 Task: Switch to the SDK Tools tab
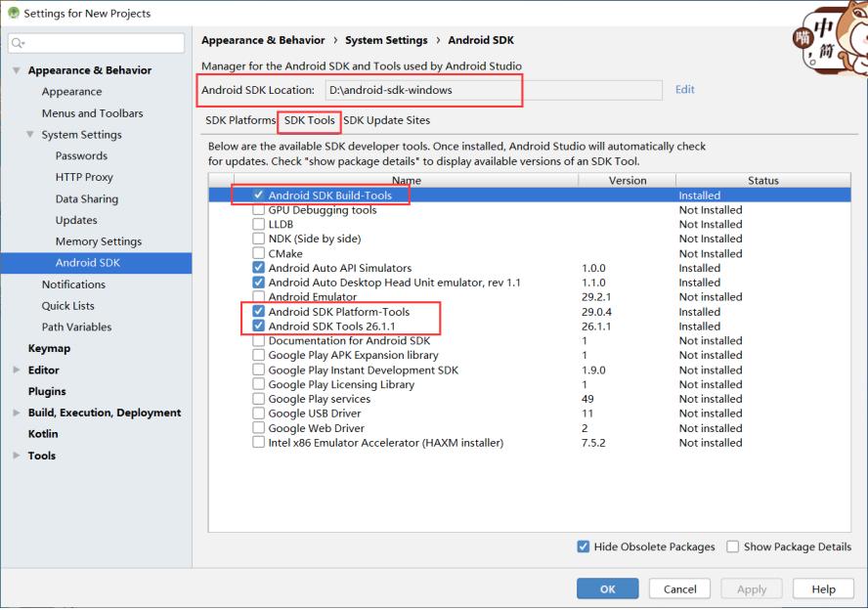(310, 120)
